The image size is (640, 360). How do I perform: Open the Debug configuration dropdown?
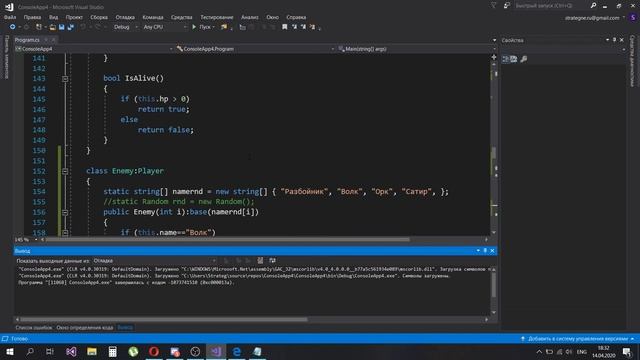(125, 27)
